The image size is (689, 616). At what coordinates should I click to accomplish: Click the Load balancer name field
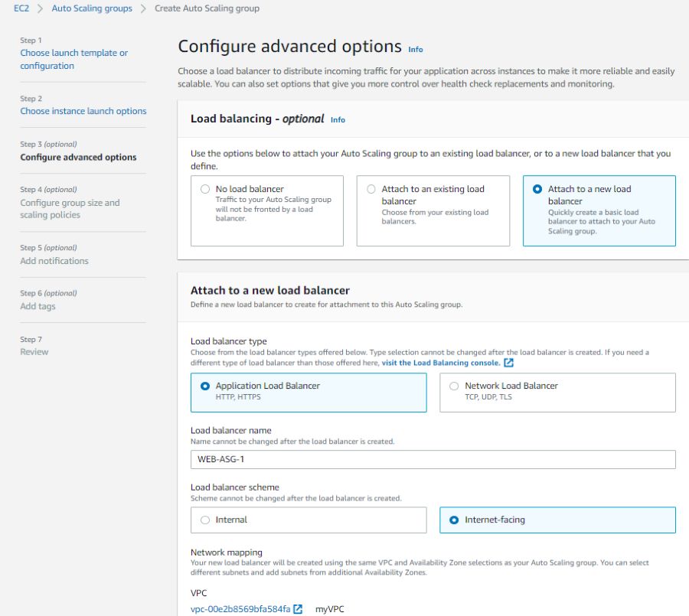click(x=433, y=459)
